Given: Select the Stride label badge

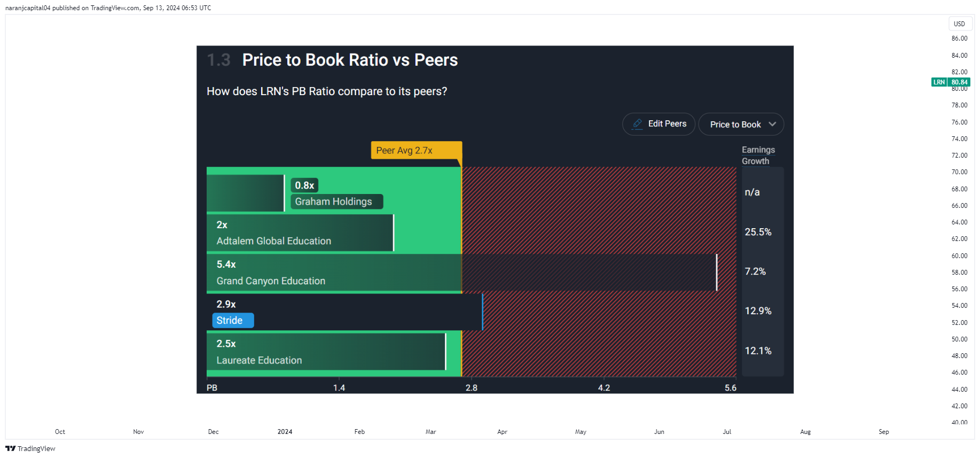Looking at the screenshot, I should pyautogui.click(x=233, y=320).
